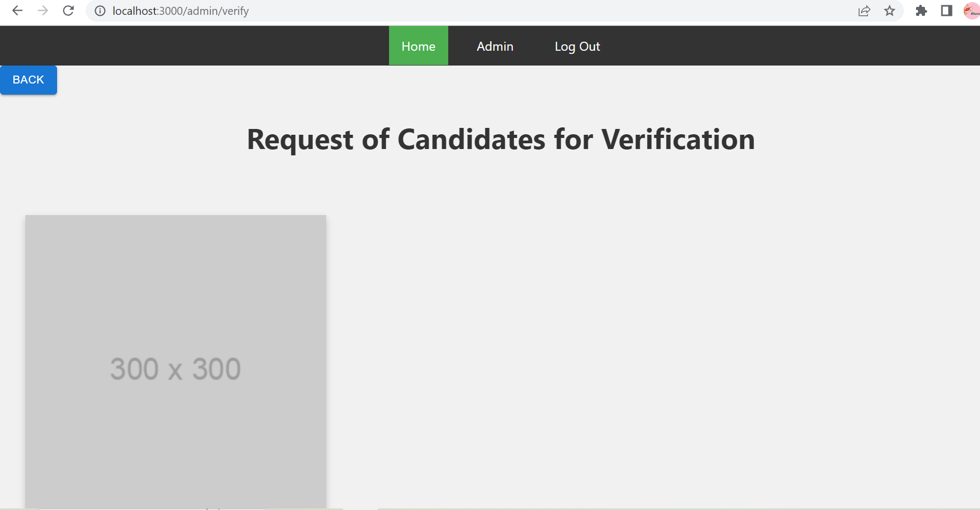Click the share page icon

point(864,11)
